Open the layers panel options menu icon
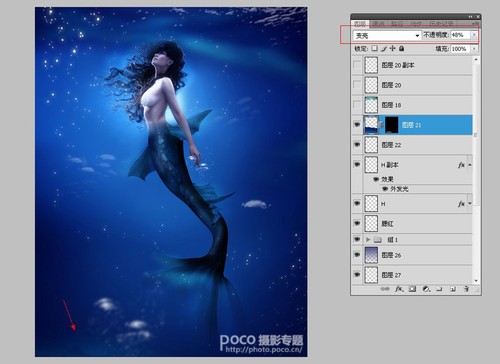 tap(476, 24)
